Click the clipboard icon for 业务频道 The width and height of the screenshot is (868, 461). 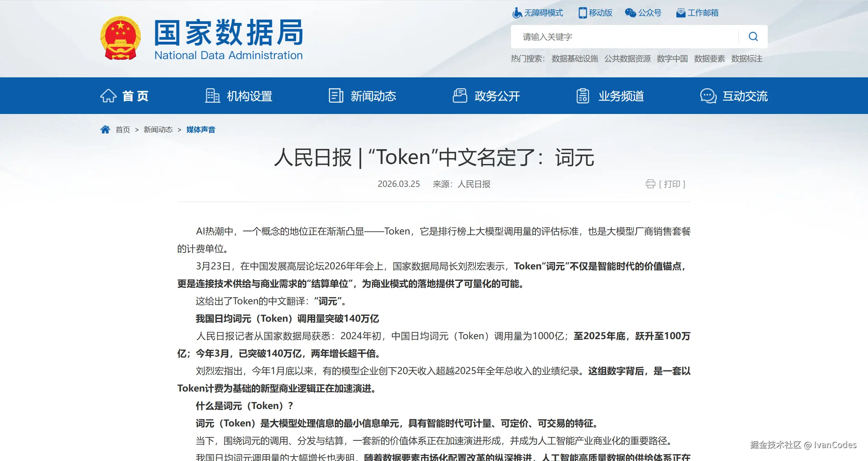583,96
